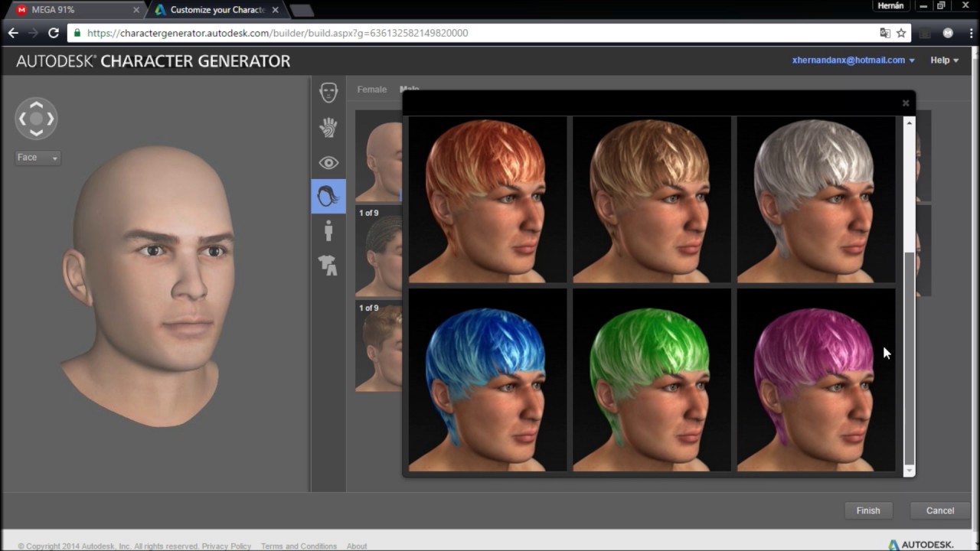Open the Eye color category icon
The image size is (980, 551).
pos(328,162)
